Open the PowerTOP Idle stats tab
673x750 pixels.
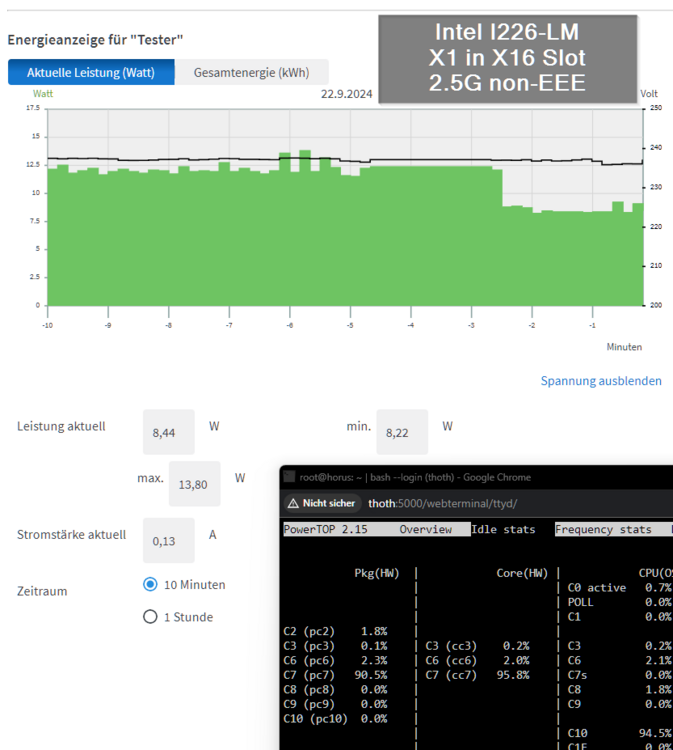[503, 529]
